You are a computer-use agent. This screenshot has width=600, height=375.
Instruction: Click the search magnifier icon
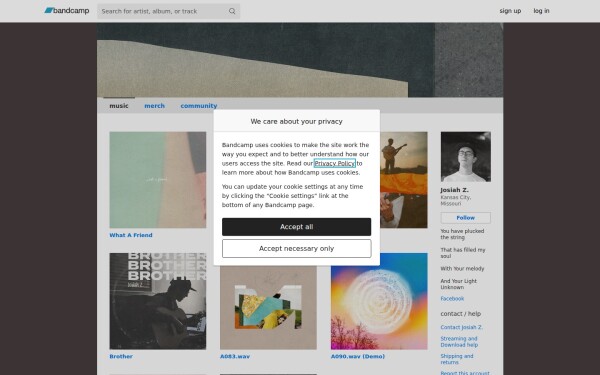(232, 11)
